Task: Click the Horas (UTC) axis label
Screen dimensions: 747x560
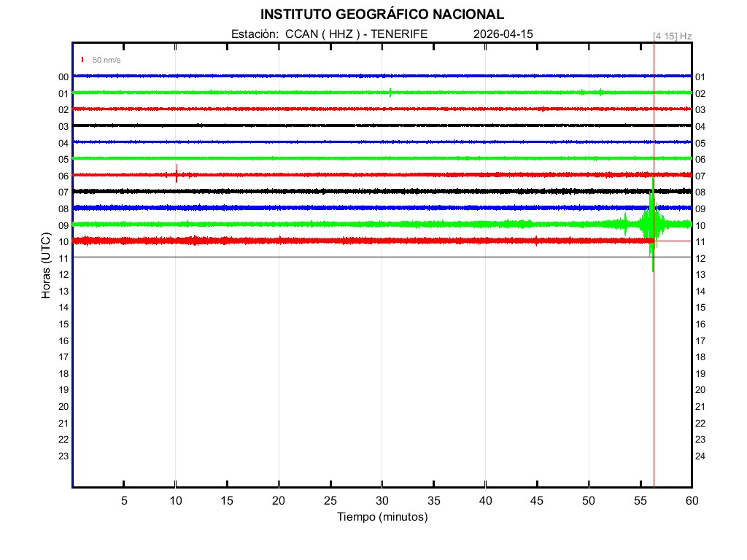Action: 46,265
